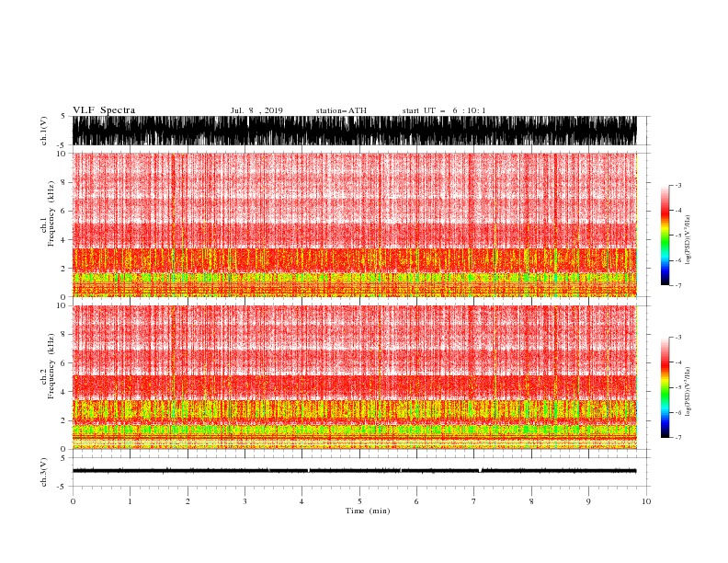Click the "10" kHz tick of ch.1 spectrogram

click(x=62, y=154)
